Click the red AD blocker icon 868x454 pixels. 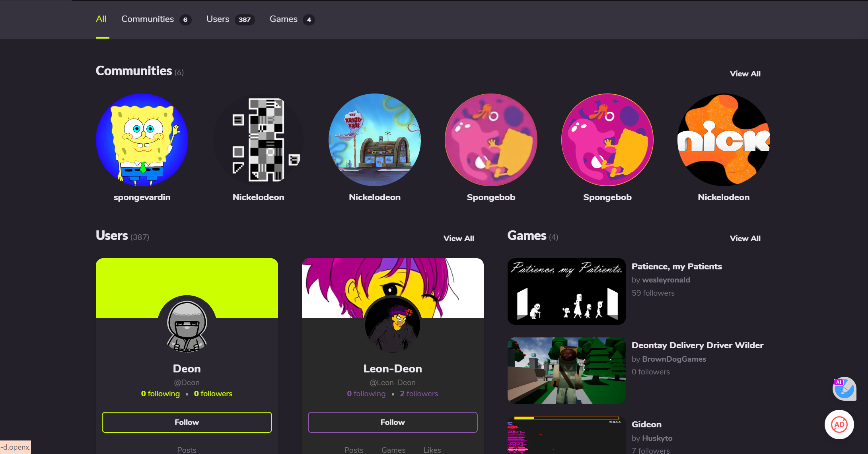[x=839, y=425]
